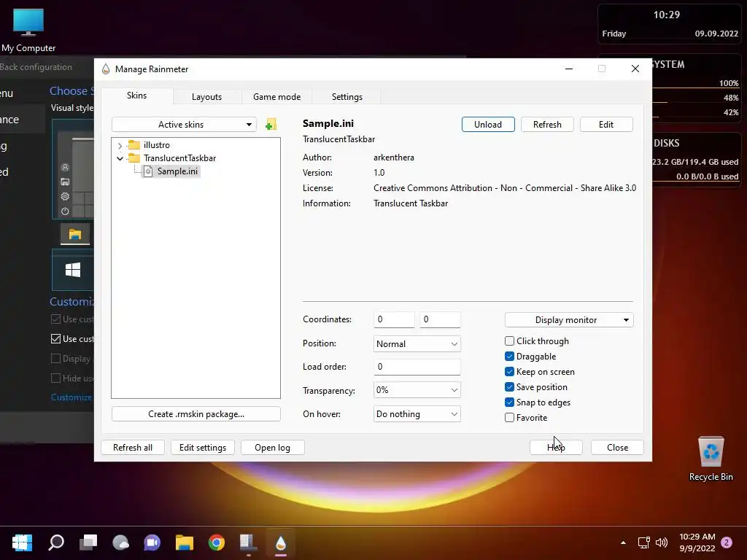Open the volume speaker tray icon

[x=661, y=542]
